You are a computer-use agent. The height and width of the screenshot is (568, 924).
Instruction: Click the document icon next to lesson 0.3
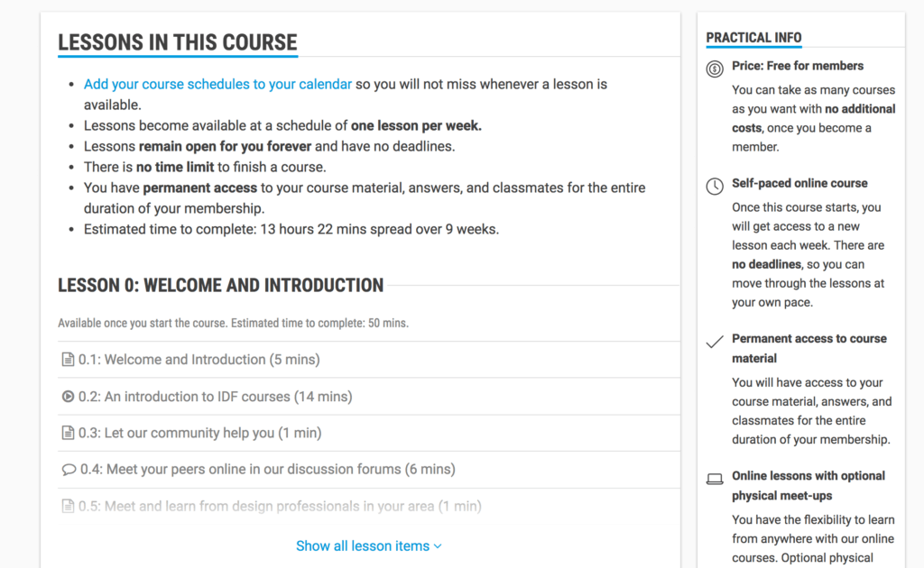pos(68,432)
